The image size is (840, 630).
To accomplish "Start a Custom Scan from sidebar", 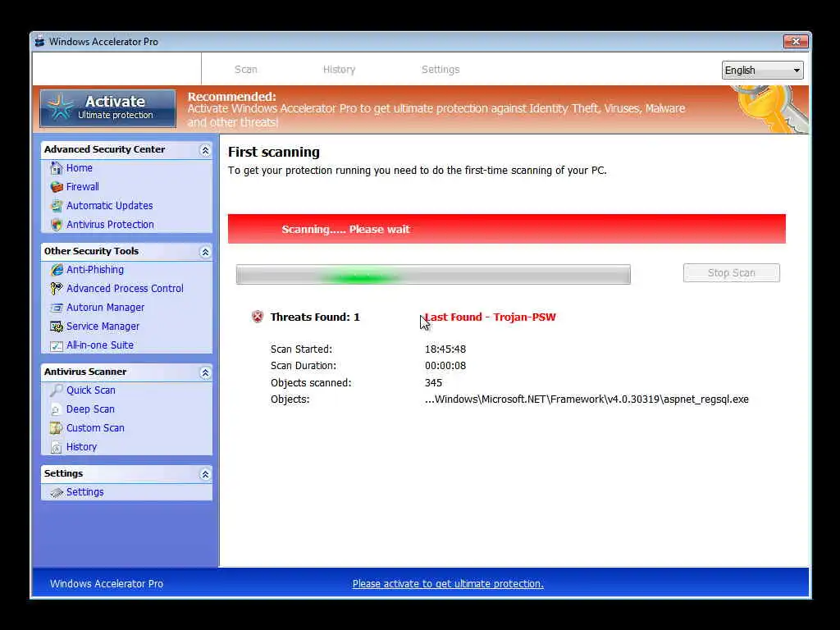I will [x=95, y=428].
